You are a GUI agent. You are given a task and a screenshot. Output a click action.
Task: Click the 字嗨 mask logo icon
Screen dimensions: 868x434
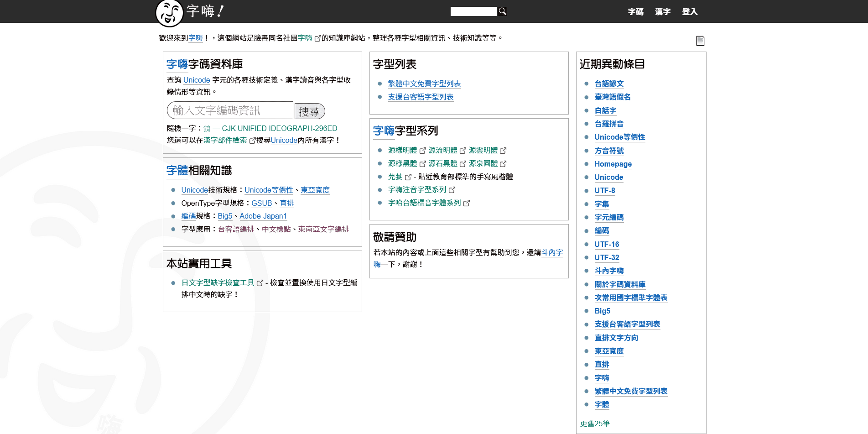pos(169,11)
